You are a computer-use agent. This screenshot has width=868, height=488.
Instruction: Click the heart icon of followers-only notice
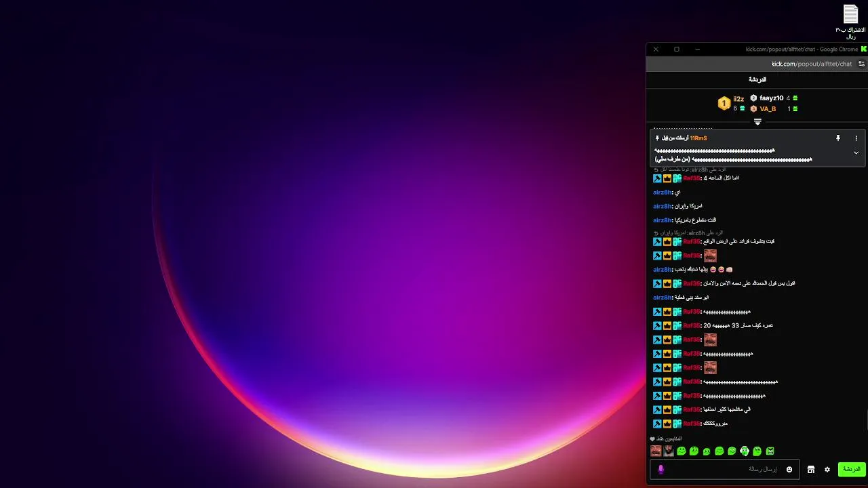click(652, 439)
